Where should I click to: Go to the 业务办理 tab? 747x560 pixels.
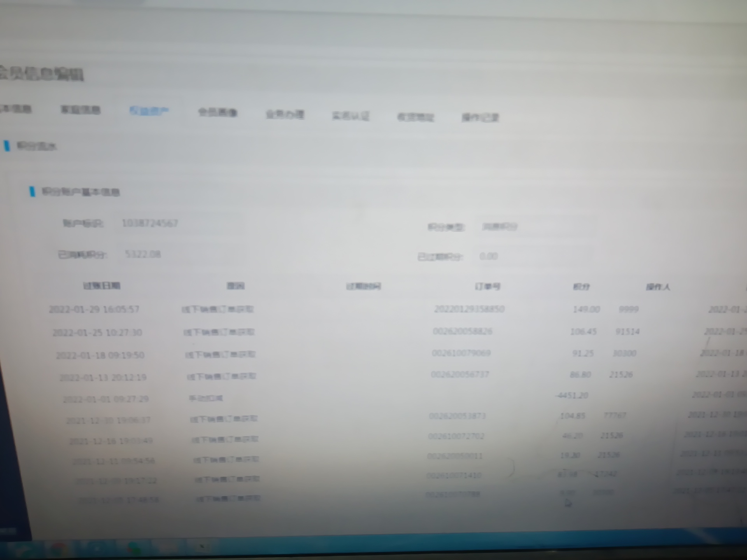coord(285,114)
